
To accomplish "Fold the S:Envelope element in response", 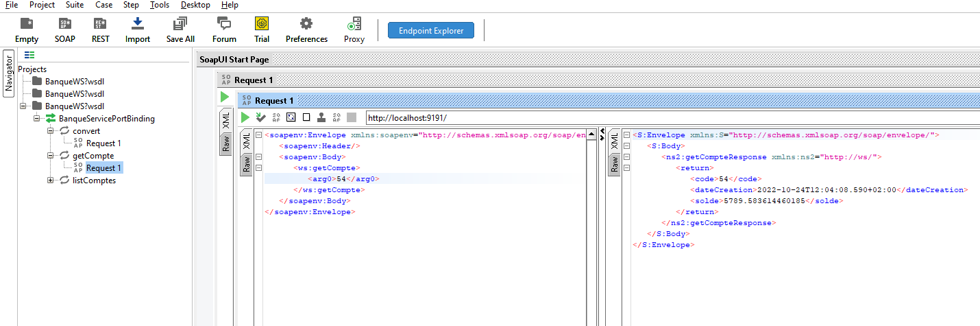I will (626, 135).
